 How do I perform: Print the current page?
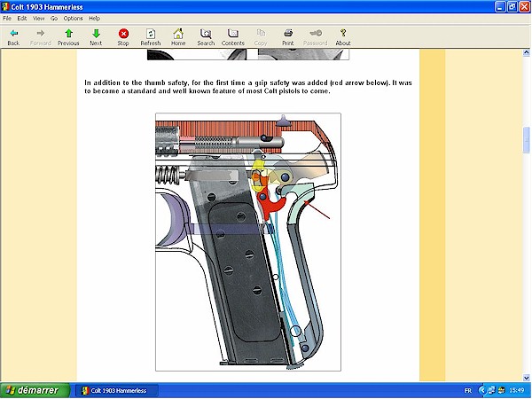tap(287, 37)
